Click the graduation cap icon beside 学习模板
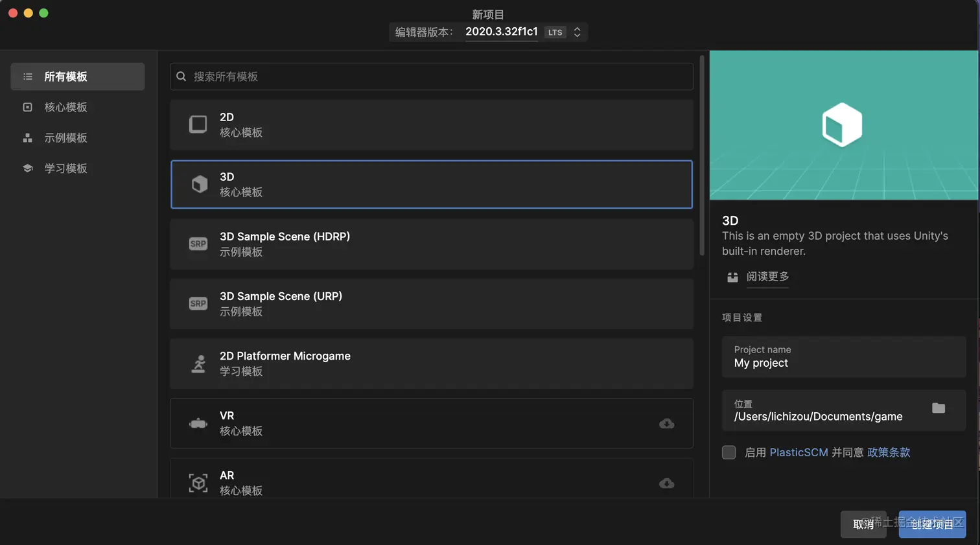 [x=27, y=168]
